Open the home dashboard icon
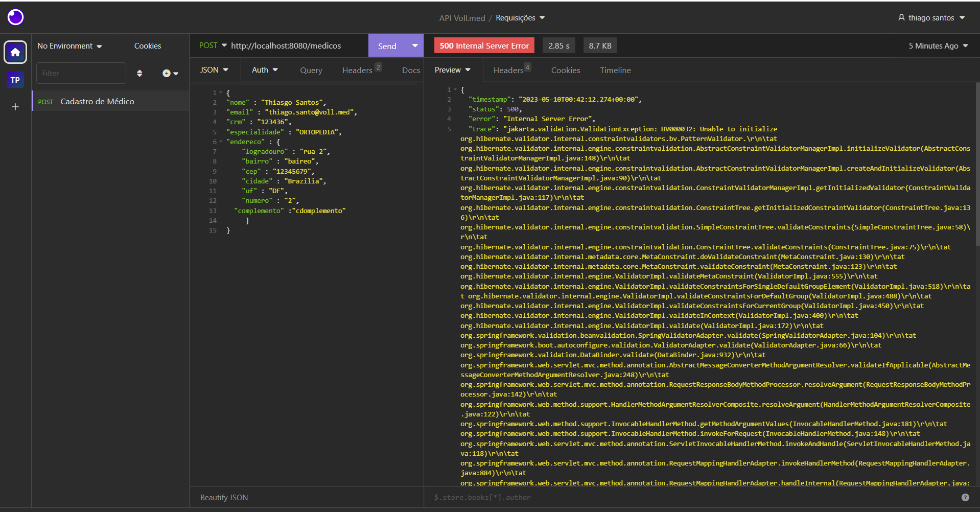The height and width of the screenshot is (512, 980). pos(15,52)
